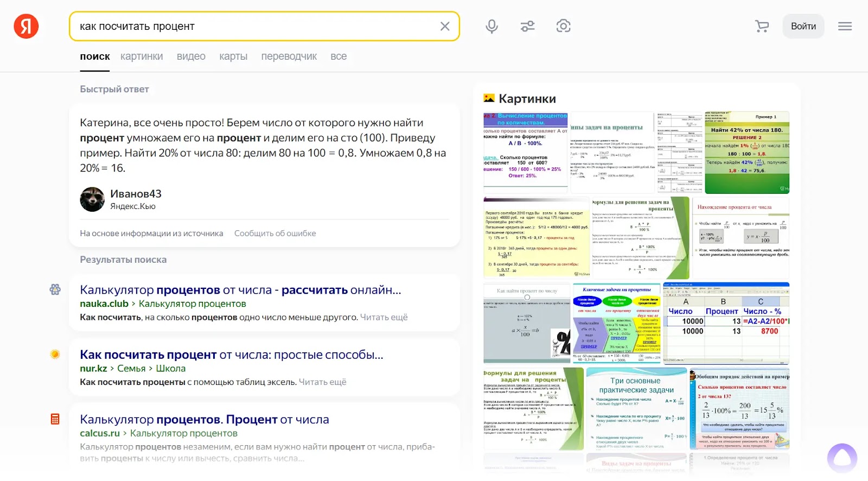Open the Yandex logo home link

(x=26, y=26)
